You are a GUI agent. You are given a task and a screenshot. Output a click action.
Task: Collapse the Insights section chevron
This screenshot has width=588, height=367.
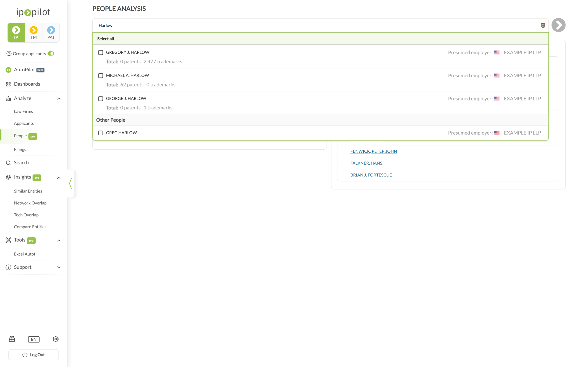point(59,178)
